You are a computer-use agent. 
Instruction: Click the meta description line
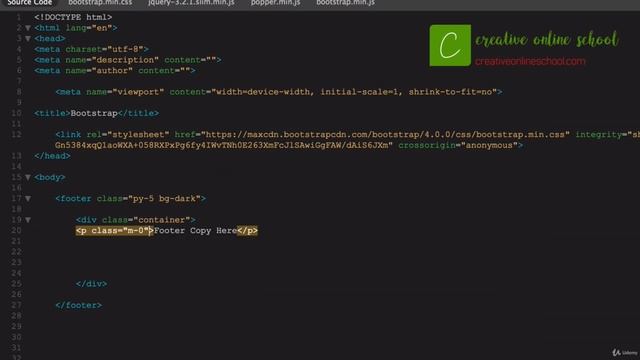[x=128, y=60]
